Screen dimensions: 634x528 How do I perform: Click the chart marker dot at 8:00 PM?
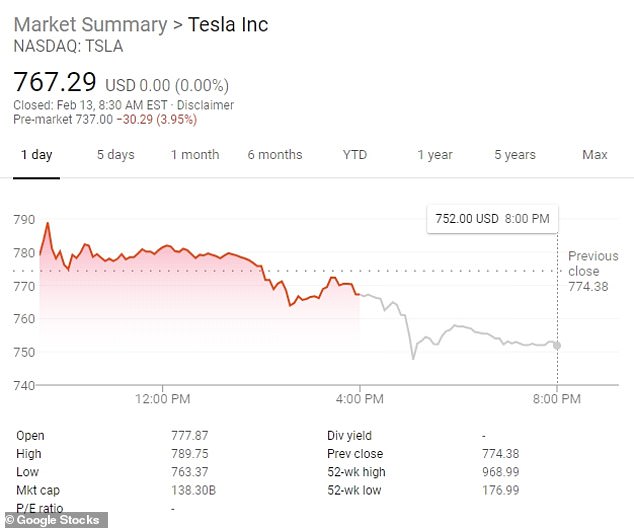(557, 346)
